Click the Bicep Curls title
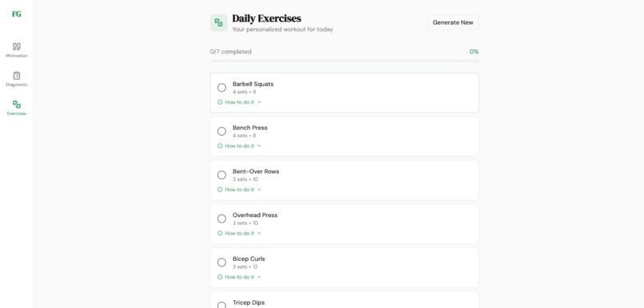 click(x=249, y=259)
